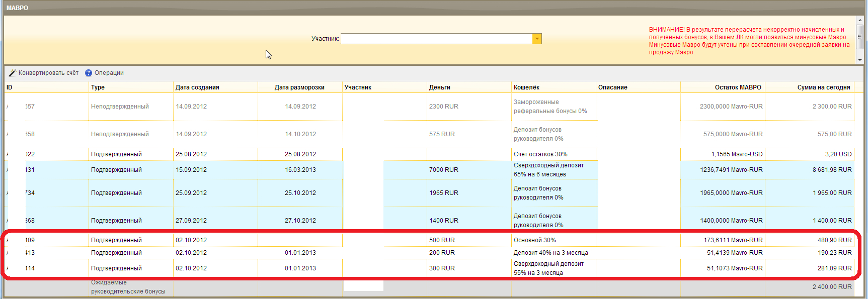This screenshot has height=299, width=868.
Task: Select the 14.10.2012 unfreeze date cell
Action: point(300,134)
